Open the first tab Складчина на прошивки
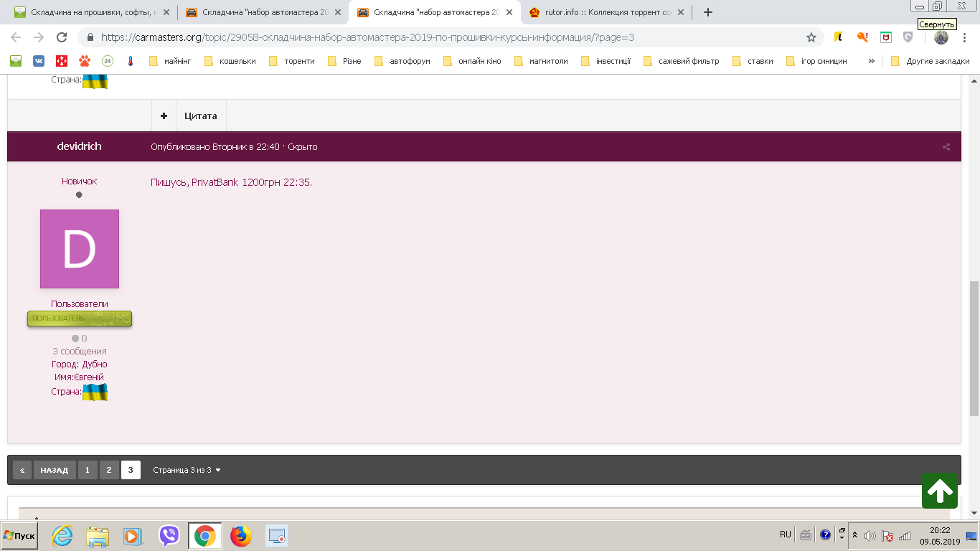 click(90, 12)
